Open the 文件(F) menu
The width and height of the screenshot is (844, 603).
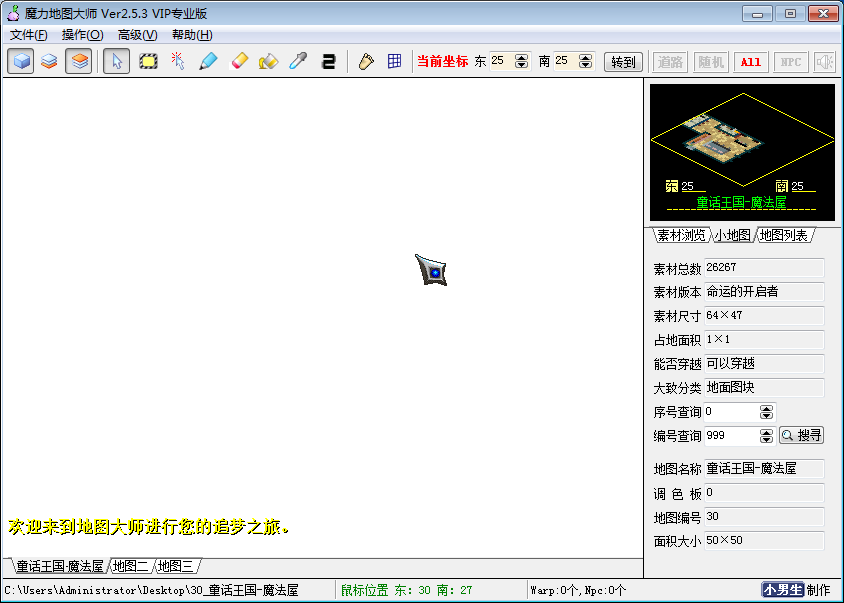coord(28,35)
